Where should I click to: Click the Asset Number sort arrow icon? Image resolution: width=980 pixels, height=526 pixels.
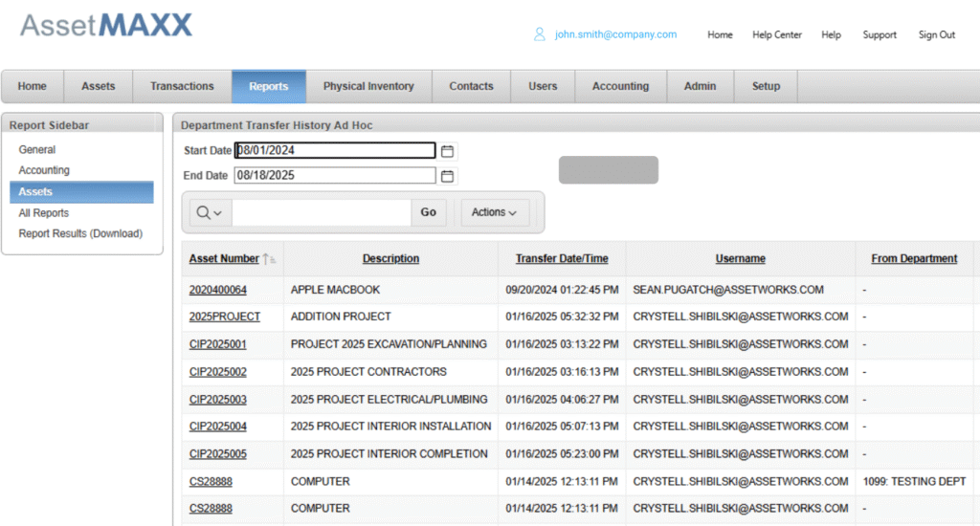[270, 259]
